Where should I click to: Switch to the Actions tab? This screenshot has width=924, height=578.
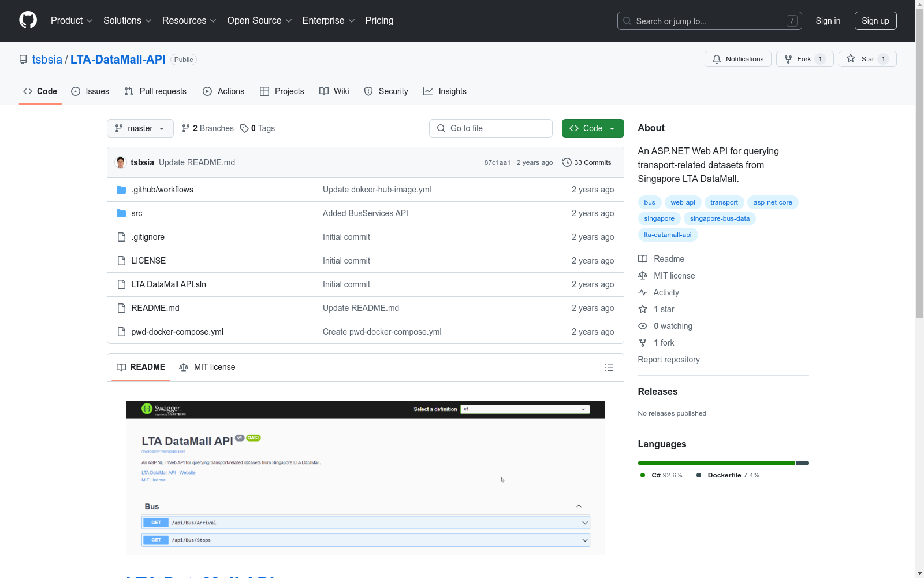223,91
